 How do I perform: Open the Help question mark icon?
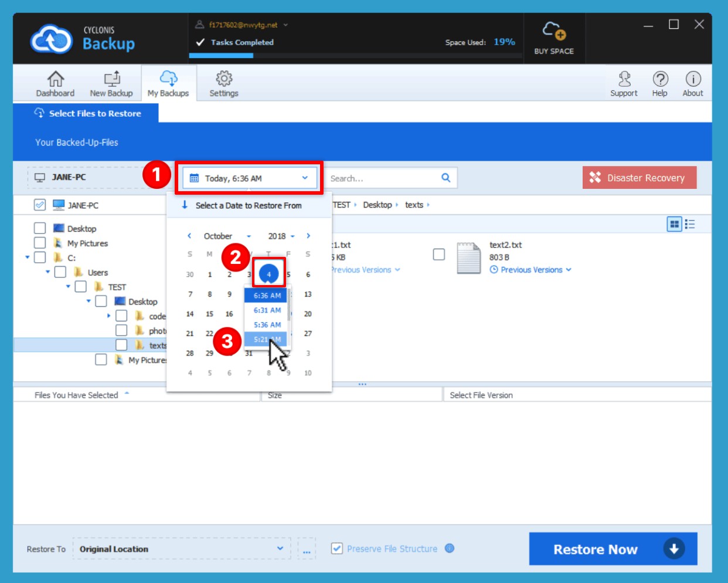(x=660, y=79)
